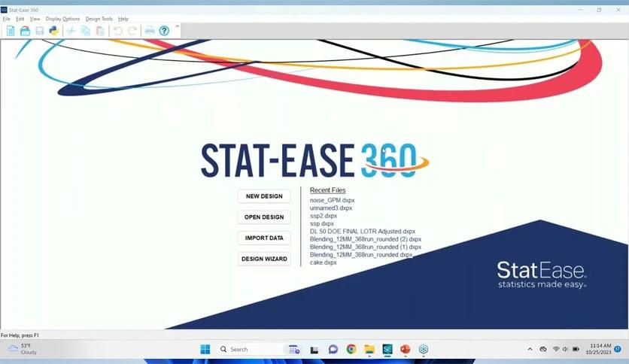The height and width of the screenshot is (364, 629).
Task: Open File Explorer from the taskbar
Action: (369, 349)
